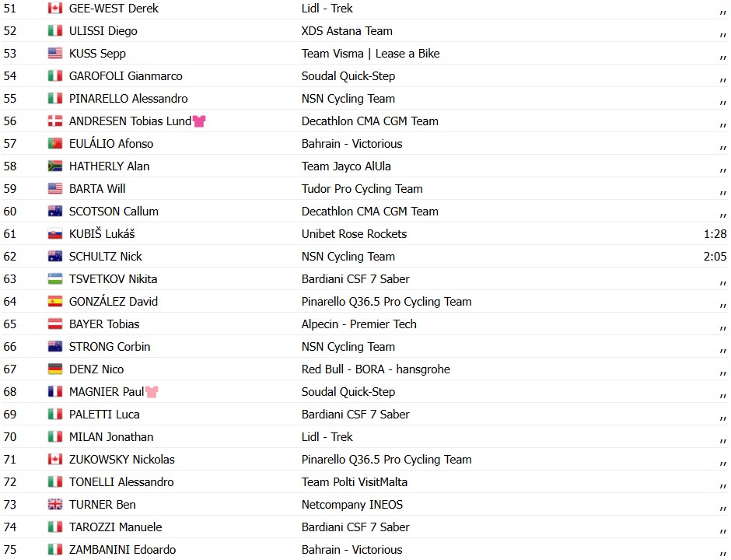The width and height of the screenshot is (731, 560).
Task: Click rank number 61
Action: (x=10, y=234)
